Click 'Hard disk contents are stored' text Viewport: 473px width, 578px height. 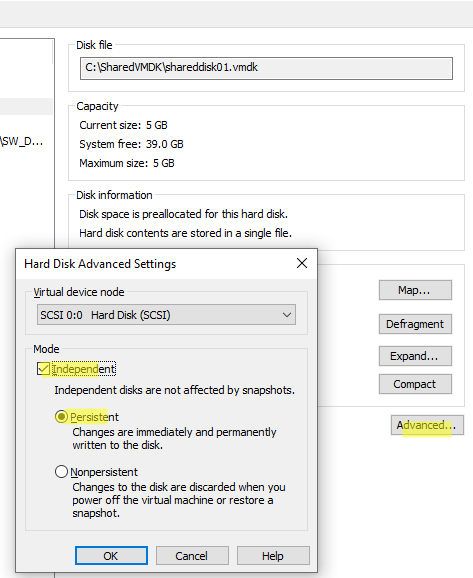point(185,233)
